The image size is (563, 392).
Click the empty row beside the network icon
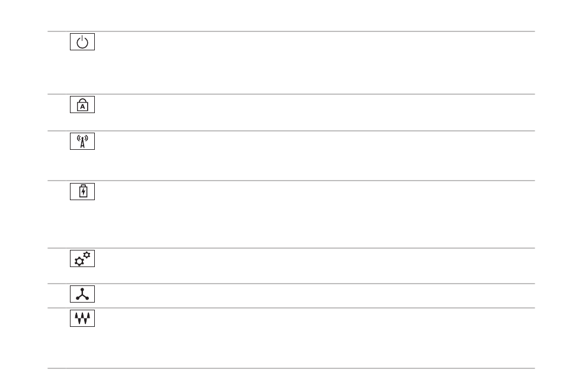pyautogui.click(x=315, y=295)
